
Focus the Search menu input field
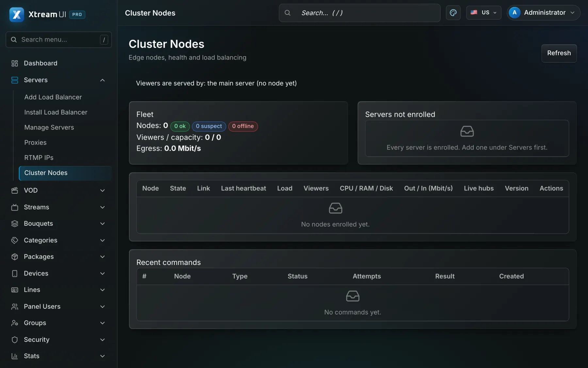(59, 40)
